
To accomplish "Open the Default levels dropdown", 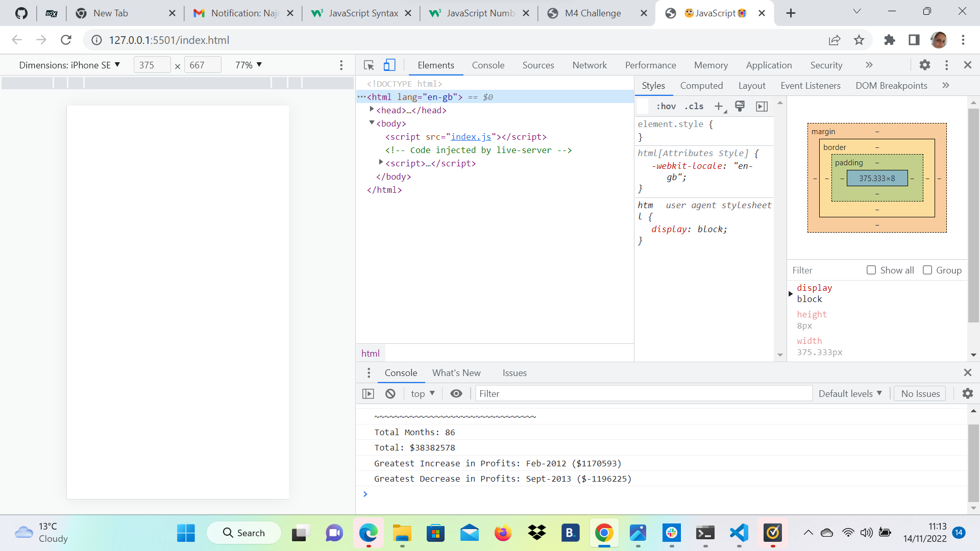I will 850,394.
